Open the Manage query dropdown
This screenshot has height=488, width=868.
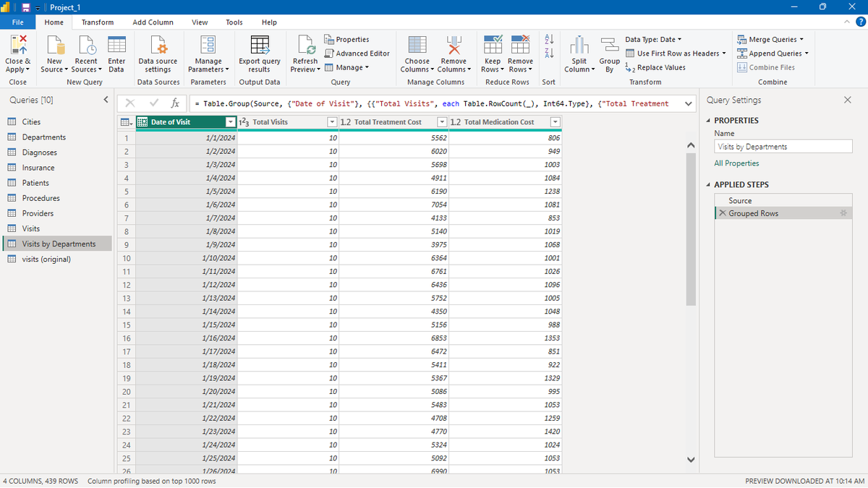point(346,67)
